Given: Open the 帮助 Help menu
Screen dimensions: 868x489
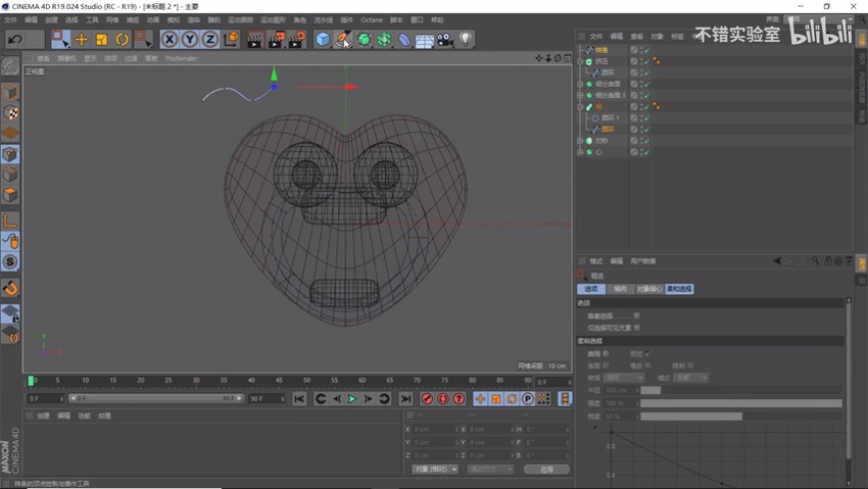Looking at the screenshot, I should [x=437, y=20].
